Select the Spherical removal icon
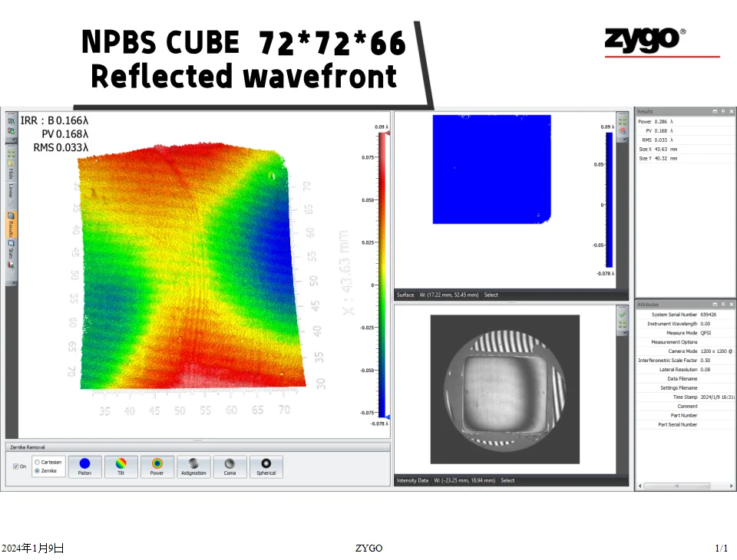 tap(266, 466)
